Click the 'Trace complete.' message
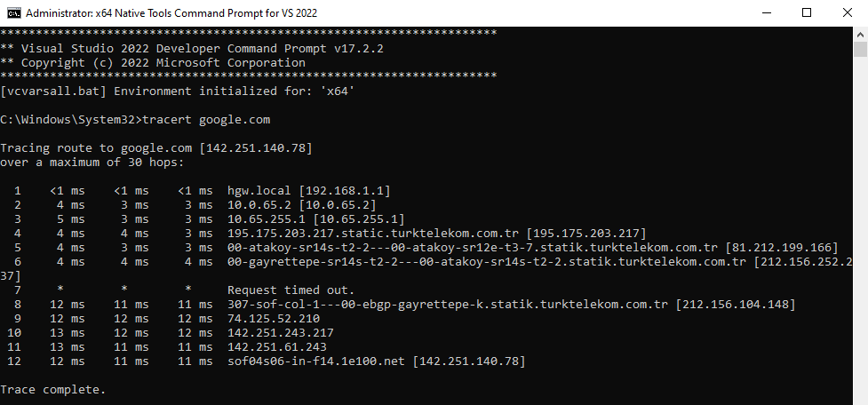868x405 pixels. pyautogui.click(x=52, y=390)
